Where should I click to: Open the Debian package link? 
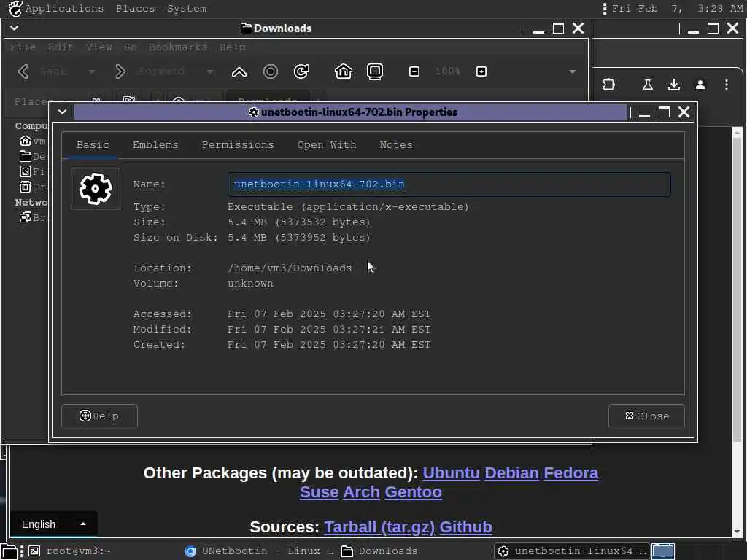(x=511, y=472)
